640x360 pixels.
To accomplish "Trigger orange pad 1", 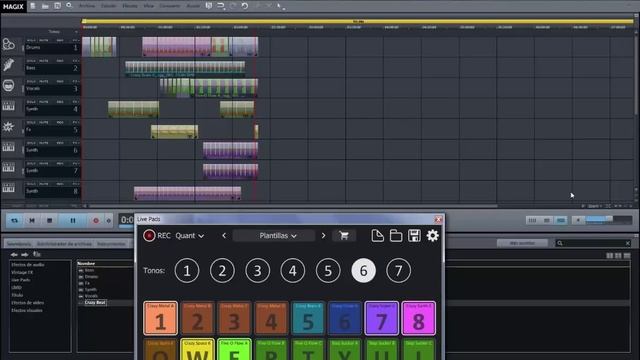I will coord(160,318).
